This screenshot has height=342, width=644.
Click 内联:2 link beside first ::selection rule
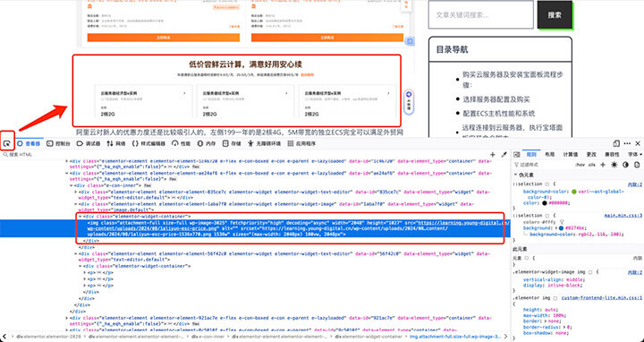pos(635,184)
